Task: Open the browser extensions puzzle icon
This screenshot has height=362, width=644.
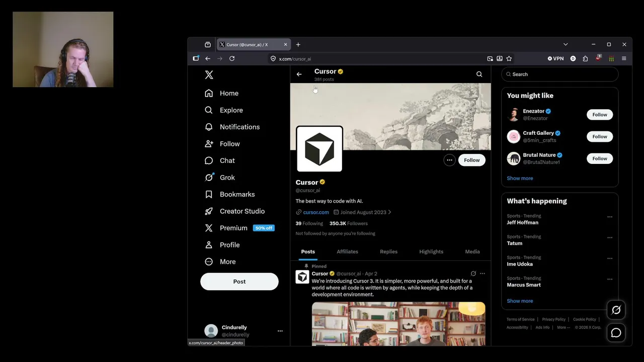Action: coord(585,59)
